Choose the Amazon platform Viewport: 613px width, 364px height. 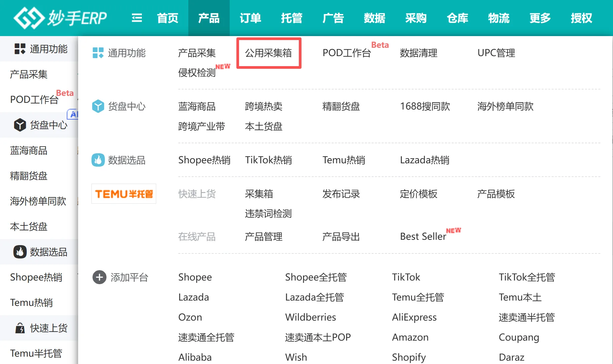pos(410,337)
